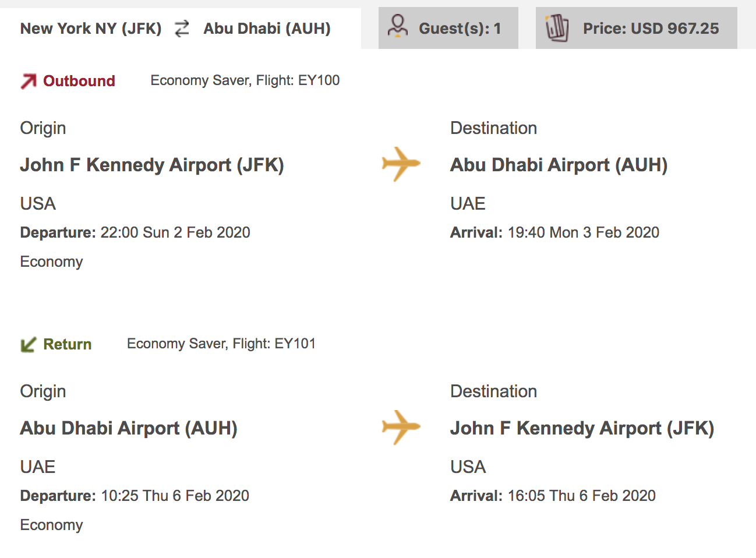Click the return Arrival 16:05 Thu 6 Feb

click(x=553, y=496)
